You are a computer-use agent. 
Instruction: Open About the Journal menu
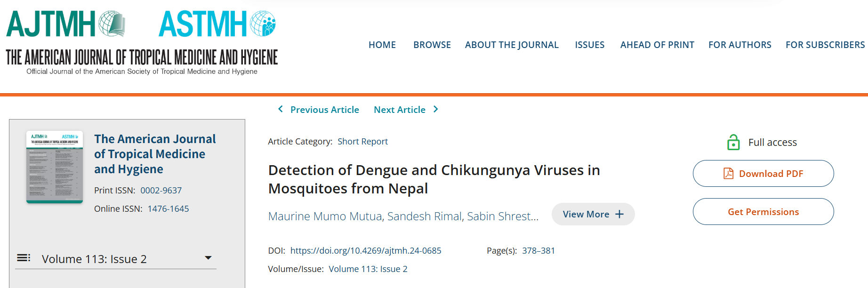click(x=512, y=45)
